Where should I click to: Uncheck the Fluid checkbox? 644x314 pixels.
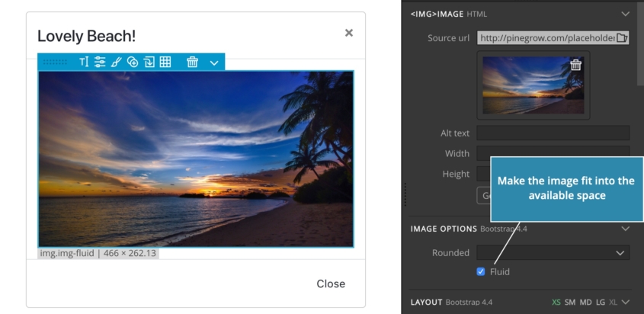coord(481,272)
